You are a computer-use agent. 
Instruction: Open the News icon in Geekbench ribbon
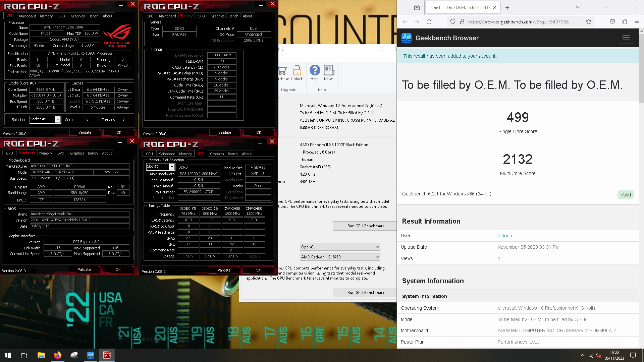pos(329,72)
